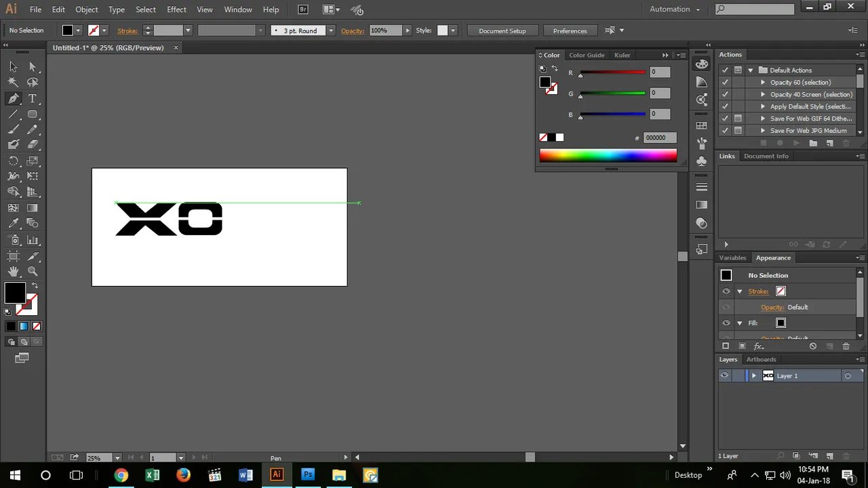Switch to the Color Guide tab
This screenshot has height=488, width=868.
[587, 55]
